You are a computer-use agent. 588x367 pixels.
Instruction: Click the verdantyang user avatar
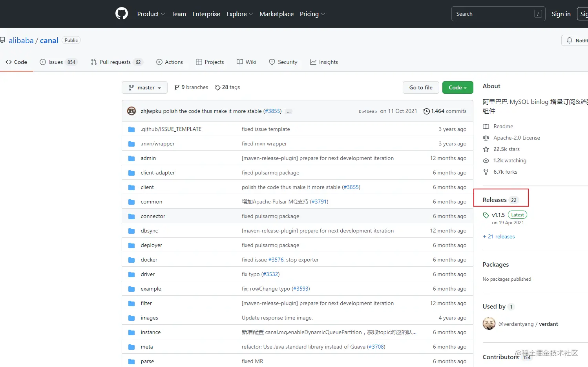pos(489,323)
